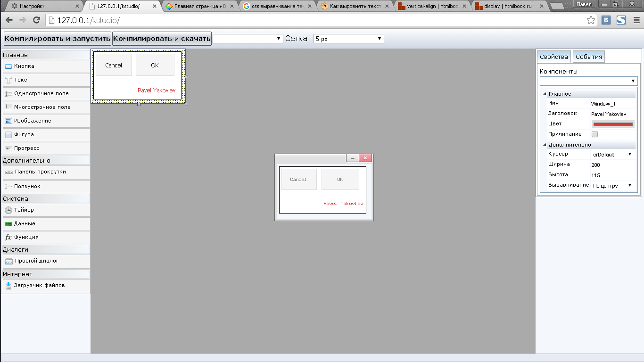Open the Компоненты dropdown list
This screenshot has width=644, height=362.
(x=588, y=81)
